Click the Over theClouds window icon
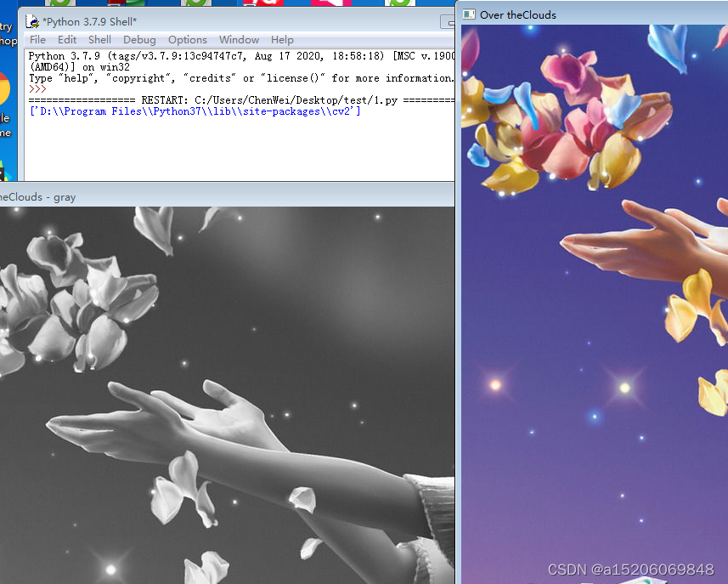The height and width of the screenshot is (584, 728). click(x=469, y=14)
